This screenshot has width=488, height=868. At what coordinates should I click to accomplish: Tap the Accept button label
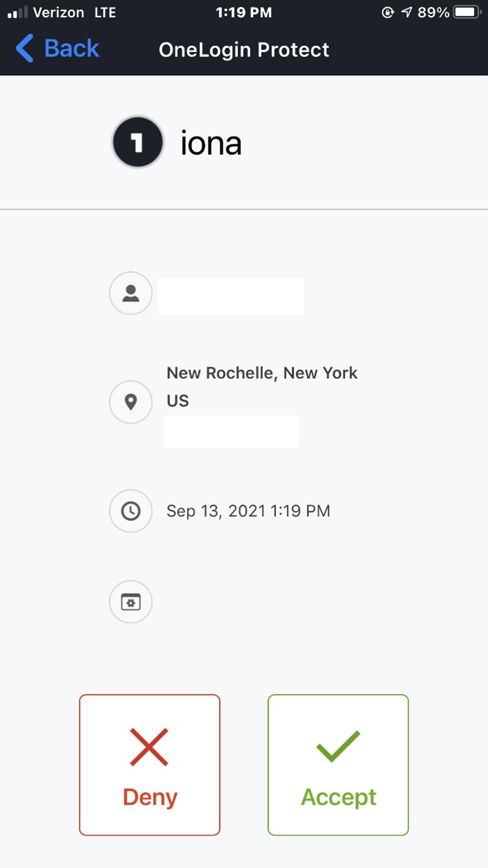338,797
